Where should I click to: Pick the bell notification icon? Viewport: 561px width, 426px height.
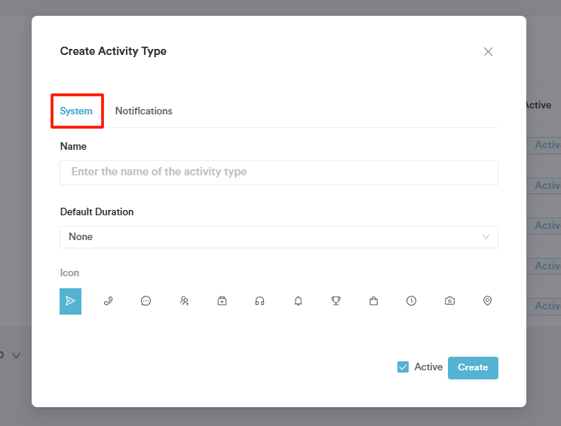(x=298, y=301)
